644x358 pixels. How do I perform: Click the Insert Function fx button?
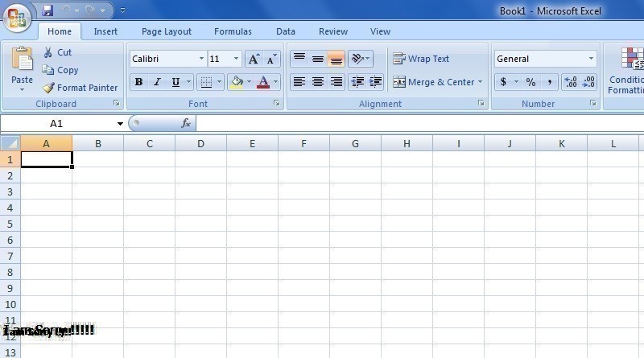(186, 123)
